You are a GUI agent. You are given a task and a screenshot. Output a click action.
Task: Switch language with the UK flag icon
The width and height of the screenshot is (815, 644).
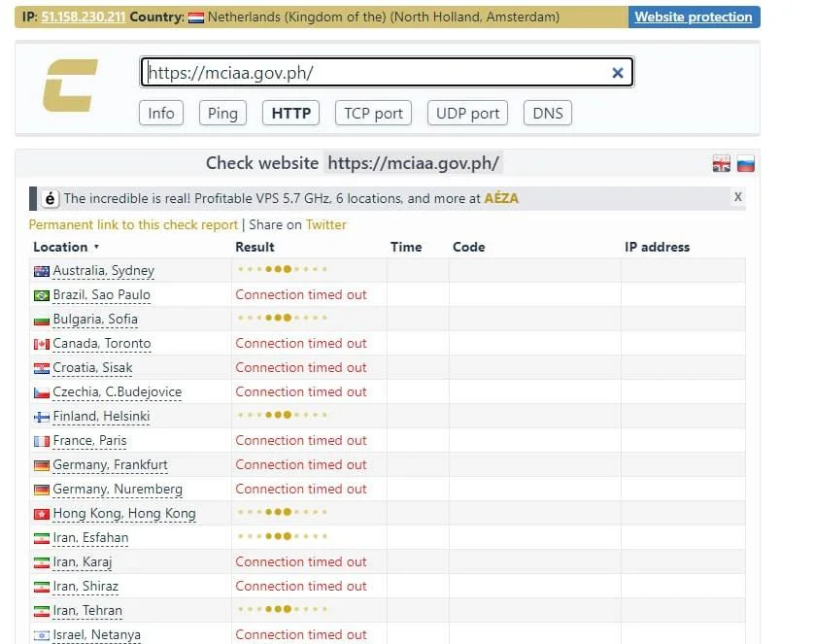[721, 164]
